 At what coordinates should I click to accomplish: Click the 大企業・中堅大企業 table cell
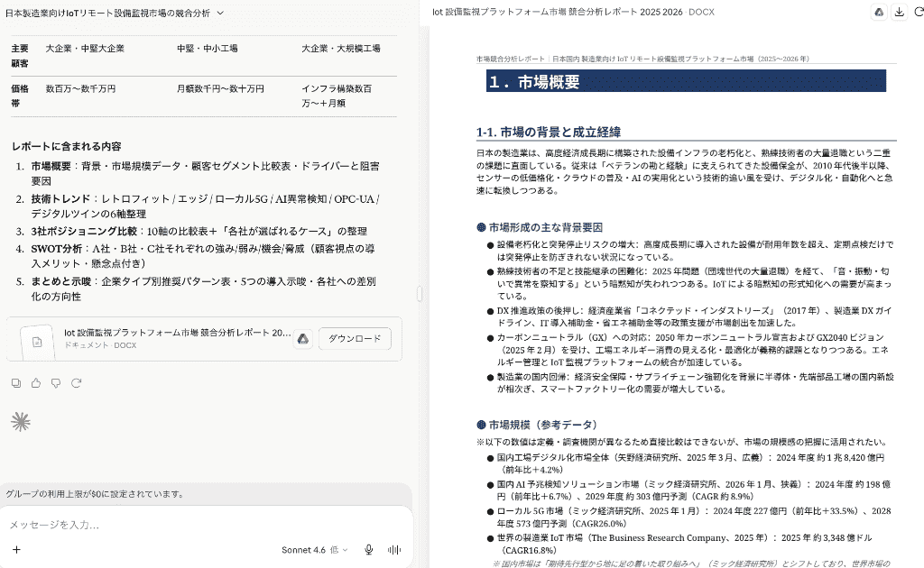point(85,49)
